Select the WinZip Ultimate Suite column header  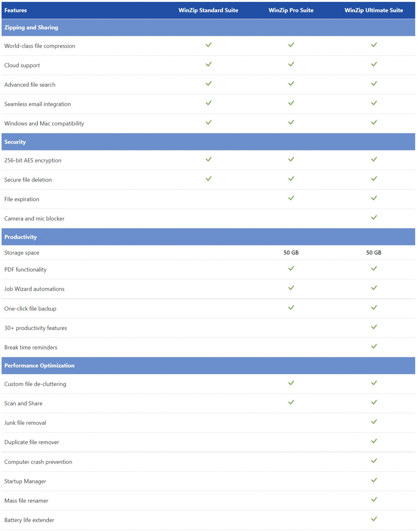373,10
